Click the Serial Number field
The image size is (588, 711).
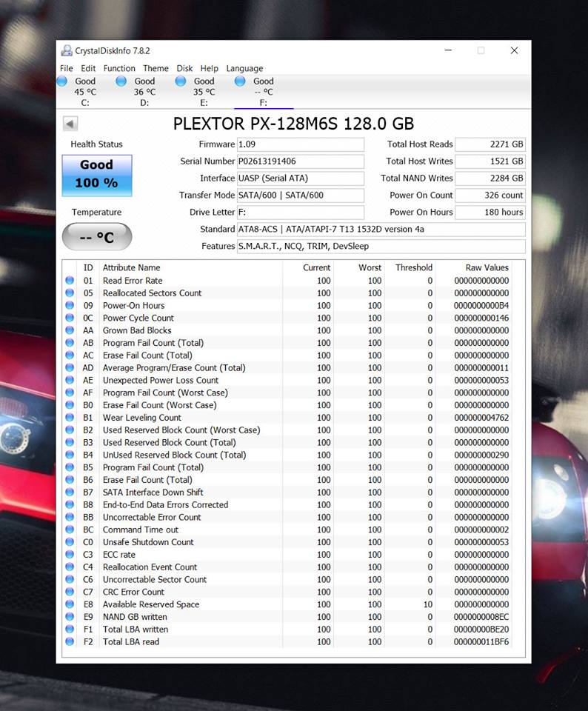coord(300,161)
